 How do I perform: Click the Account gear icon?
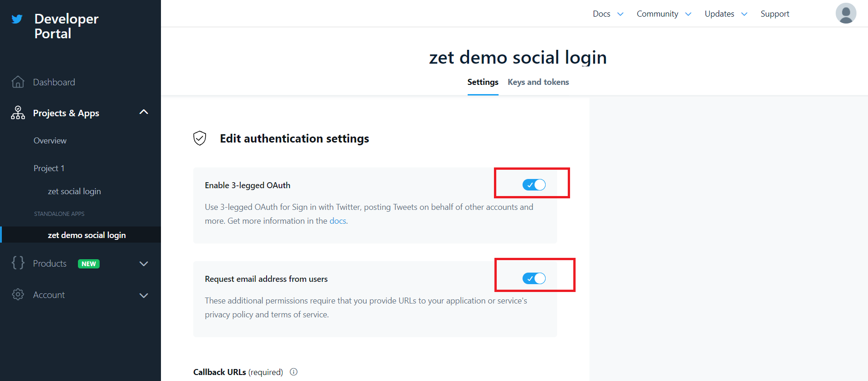click(18, 295)
